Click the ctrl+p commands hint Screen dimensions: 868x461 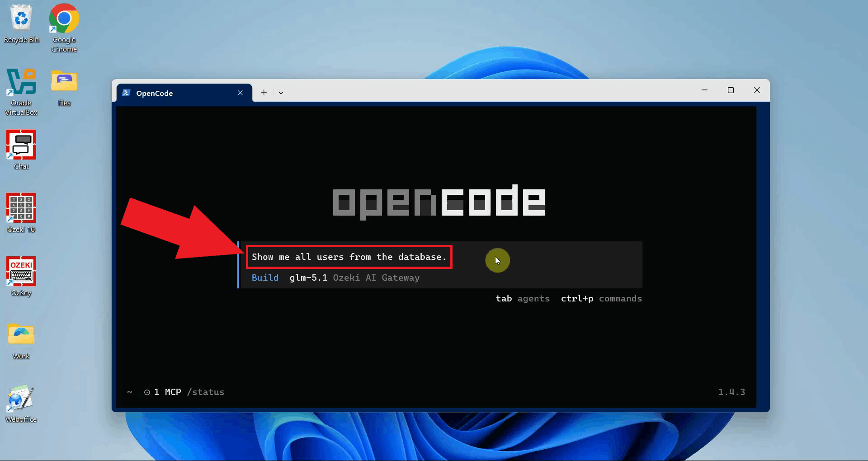601,298
